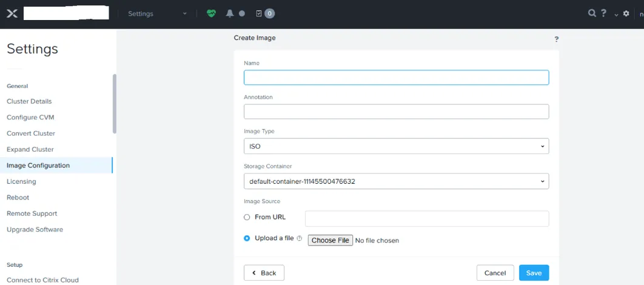Open the gear settings icon
The height and width of the screenshot is (285, 644).
(626, 13)
